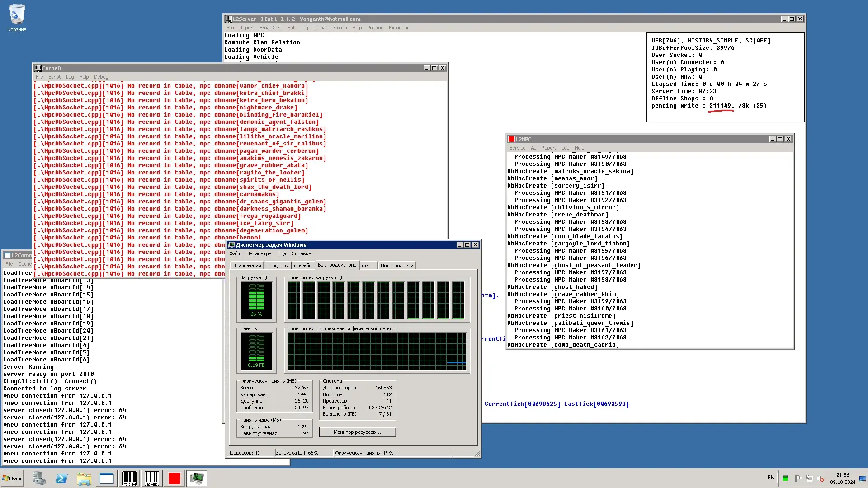Click the Report menu in L2NPC window

(x=548, y=147)
